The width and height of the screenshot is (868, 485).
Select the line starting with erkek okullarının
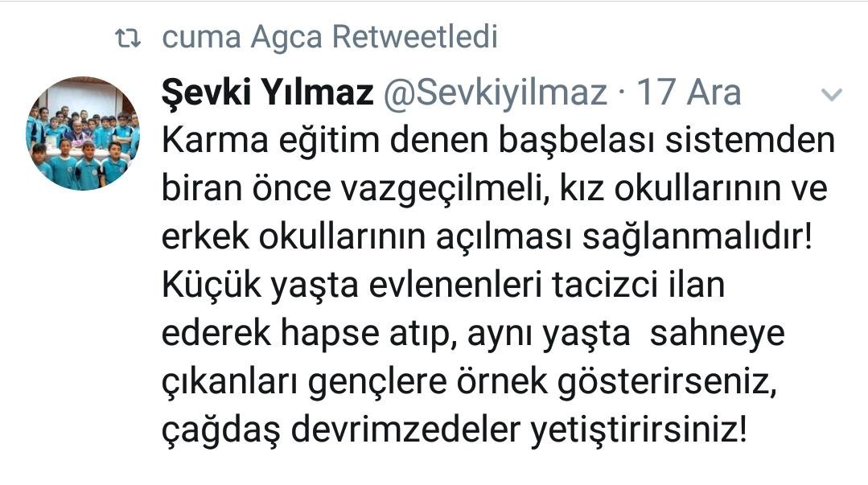point(487,237)
